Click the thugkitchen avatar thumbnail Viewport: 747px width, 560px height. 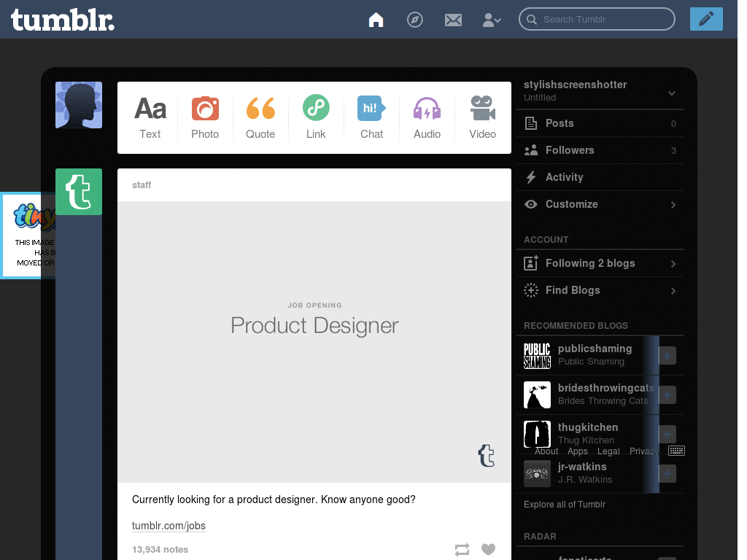tap(537, 435)
